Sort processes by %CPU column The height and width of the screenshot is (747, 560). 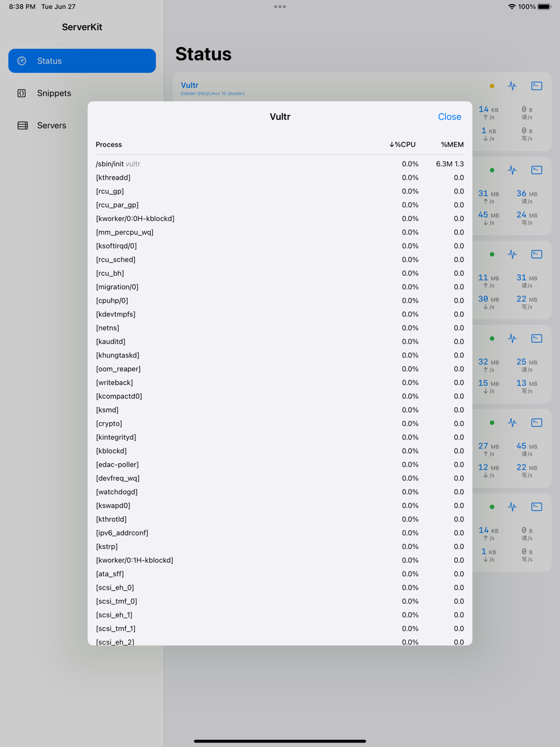(403, 144)
